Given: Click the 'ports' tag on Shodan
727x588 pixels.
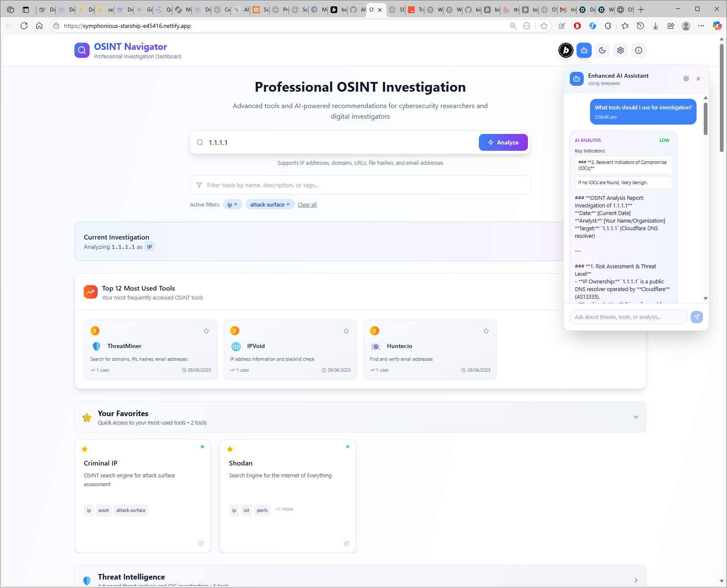Looking at the screenshot, I should pyautogui.click(x=262, y=510).
